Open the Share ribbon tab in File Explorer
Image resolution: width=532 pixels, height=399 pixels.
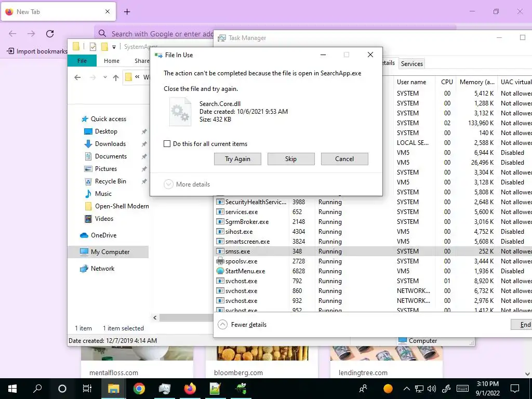(142, 61)
